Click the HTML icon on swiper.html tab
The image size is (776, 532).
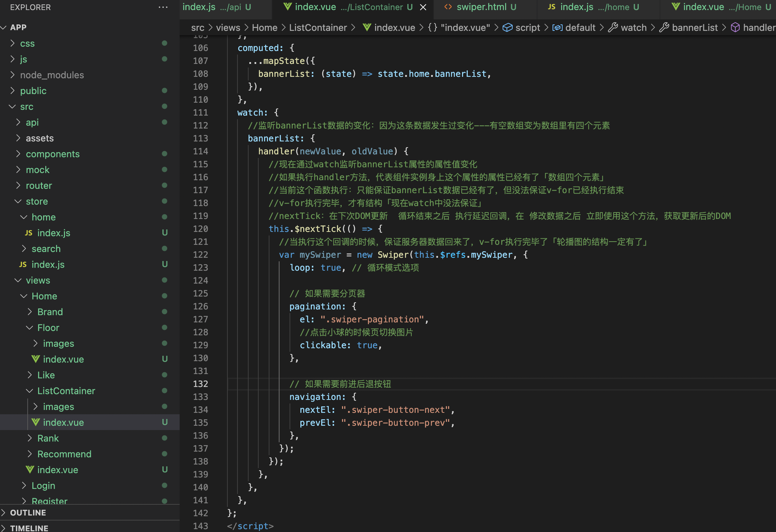[448, 7]
